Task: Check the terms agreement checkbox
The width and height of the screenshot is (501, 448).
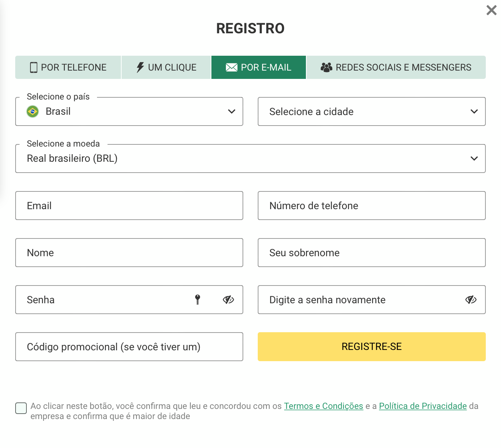Action: click(21, 408)
